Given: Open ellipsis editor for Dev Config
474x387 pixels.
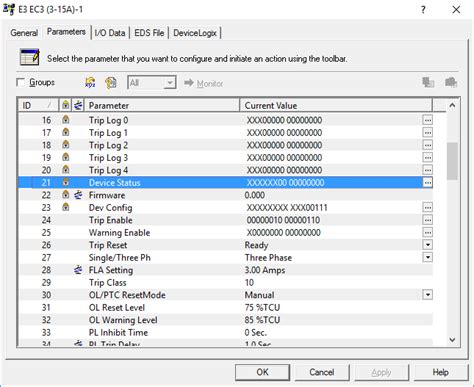Looking at the screenshot, I should click(x=428, y=207).
